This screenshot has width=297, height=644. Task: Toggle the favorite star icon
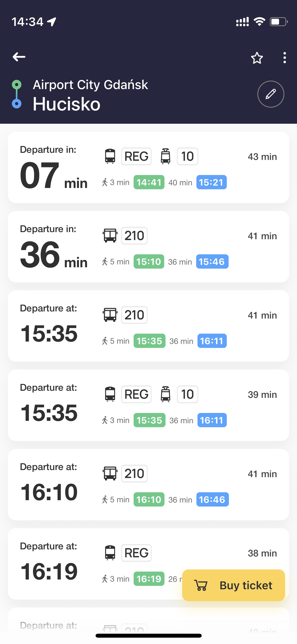coord(257,58)
